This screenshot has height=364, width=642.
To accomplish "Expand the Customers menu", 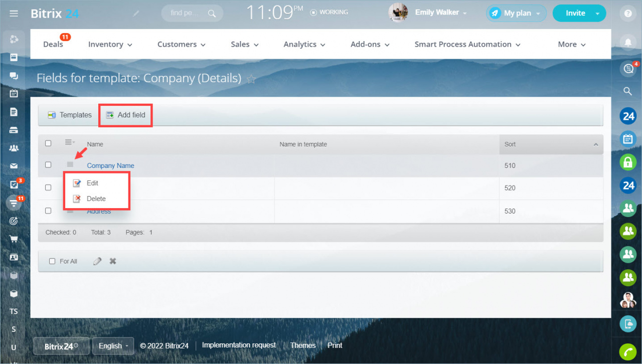I will 182,44.
